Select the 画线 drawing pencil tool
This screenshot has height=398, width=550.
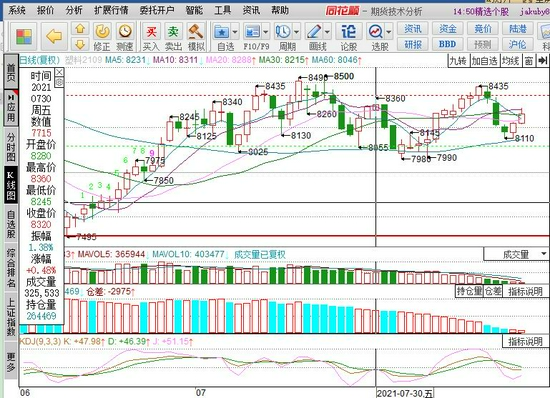coord(314,32)
